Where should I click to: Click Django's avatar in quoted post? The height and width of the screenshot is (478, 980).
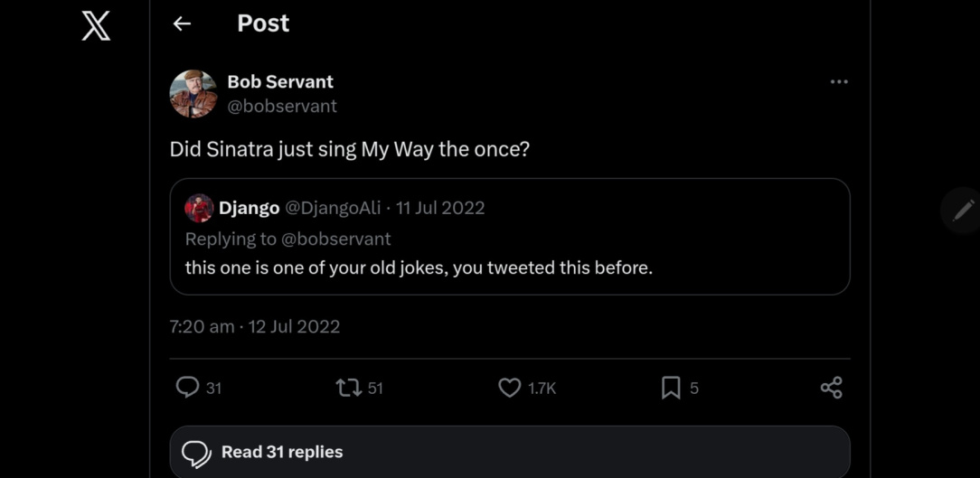(x=199, y=209)
